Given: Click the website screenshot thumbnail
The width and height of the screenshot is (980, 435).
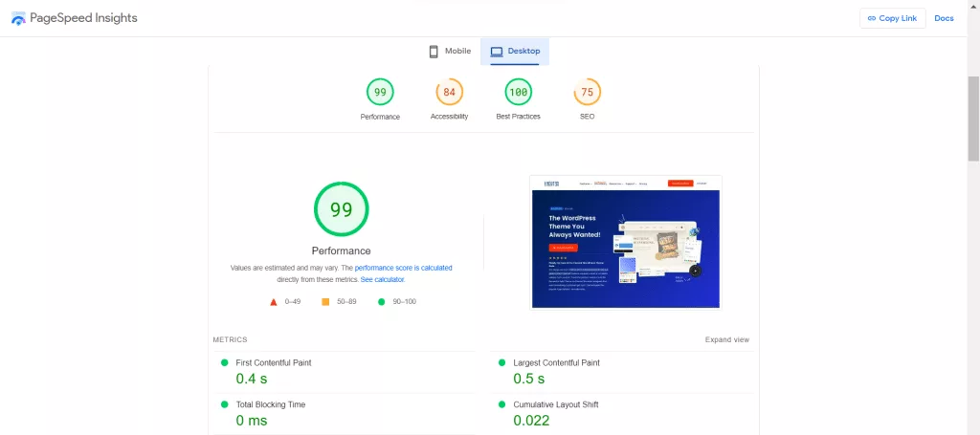Looking at the screenshot, I should point(626,242).
